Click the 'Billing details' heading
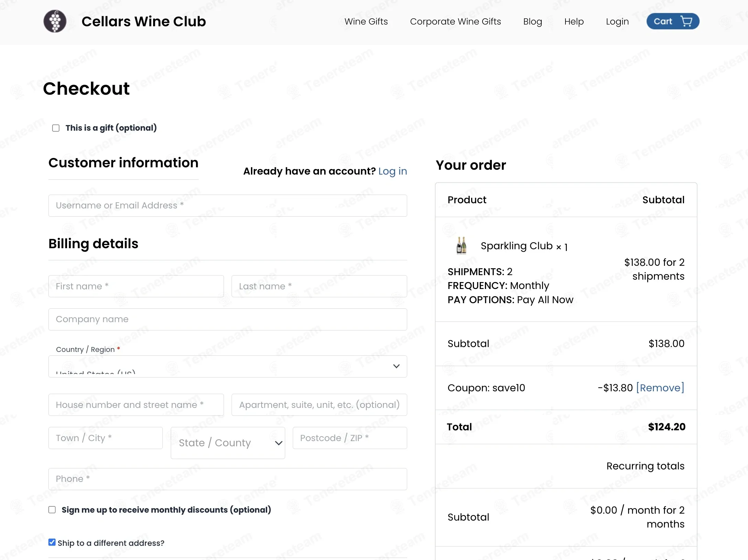The width and height of the screenshot is (748, 560). (93, 244)
